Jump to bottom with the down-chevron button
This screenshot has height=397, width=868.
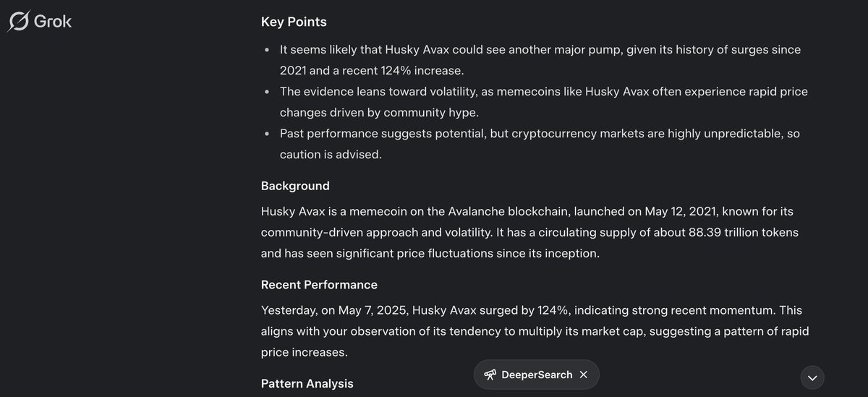pos(812,377)
